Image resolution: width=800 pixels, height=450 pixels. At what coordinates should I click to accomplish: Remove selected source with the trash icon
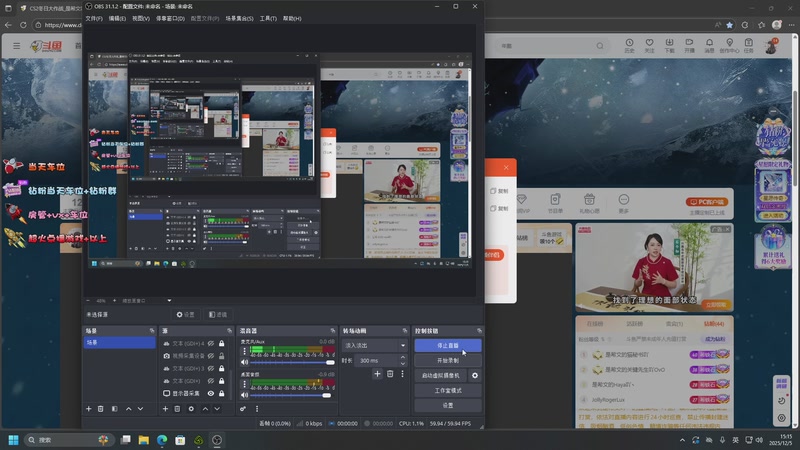point(177,409)
